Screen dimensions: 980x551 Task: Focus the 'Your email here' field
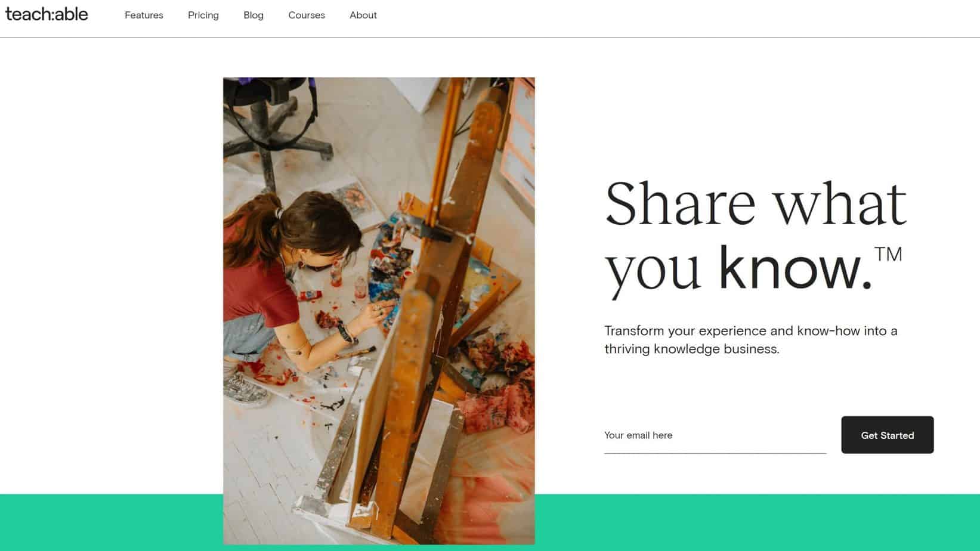click(715, 436)
